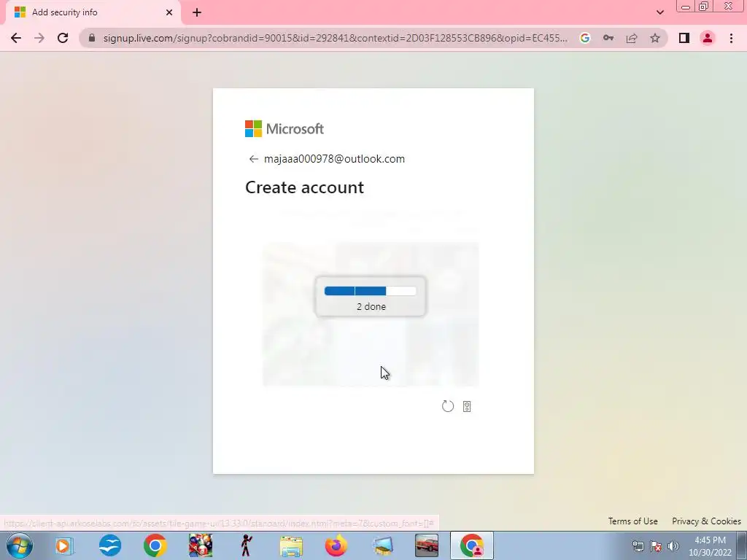Go back from majaaa000978@outlook.com arrow

(x=253, y=159)
